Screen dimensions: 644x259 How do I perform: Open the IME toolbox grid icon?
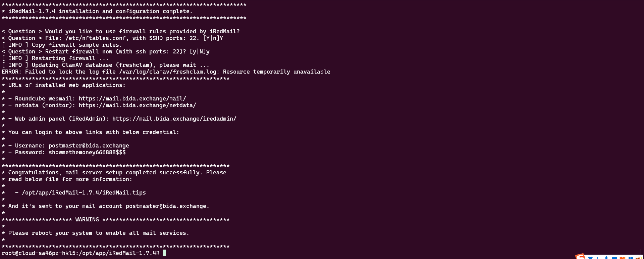(x=631, y=258)
